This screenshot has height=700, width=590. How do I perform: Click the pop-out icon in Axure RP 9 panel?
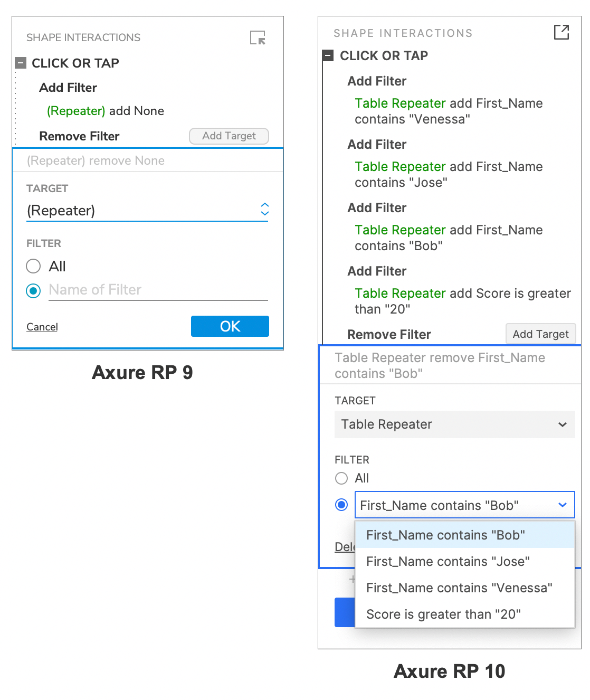(x=258, y=37)
